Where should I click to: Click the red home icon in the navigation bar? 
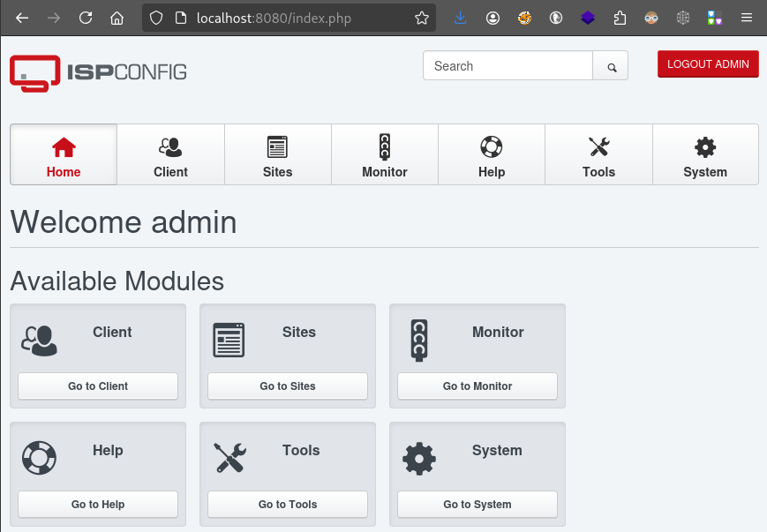63,146
